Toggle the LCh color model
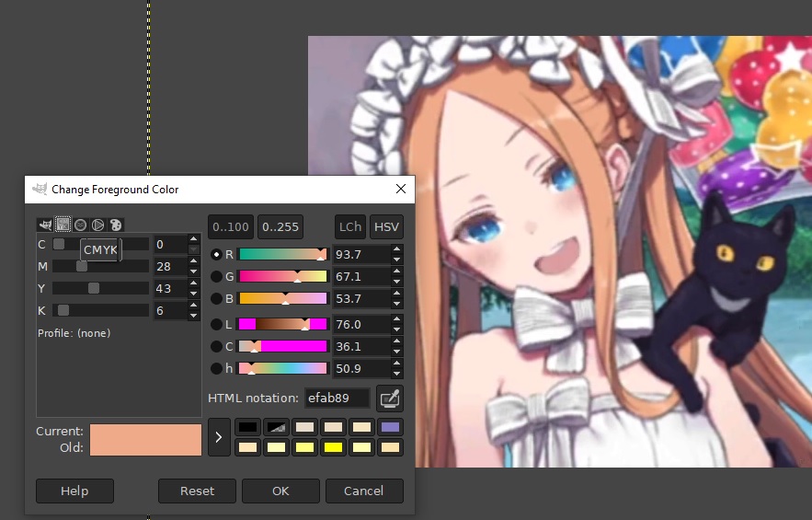The width and height of the screenshot is (812, 520). pos(350,226)
